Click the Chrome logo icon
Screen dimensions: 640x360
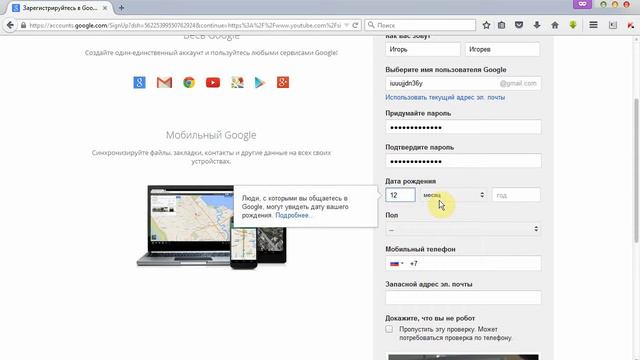click(x=189, y=82)
